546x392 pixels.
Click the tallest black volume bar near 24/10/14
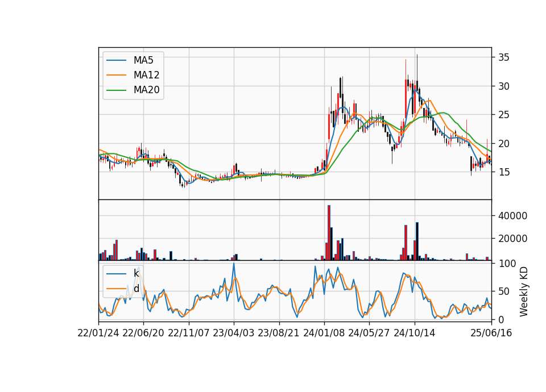point(417,241)
